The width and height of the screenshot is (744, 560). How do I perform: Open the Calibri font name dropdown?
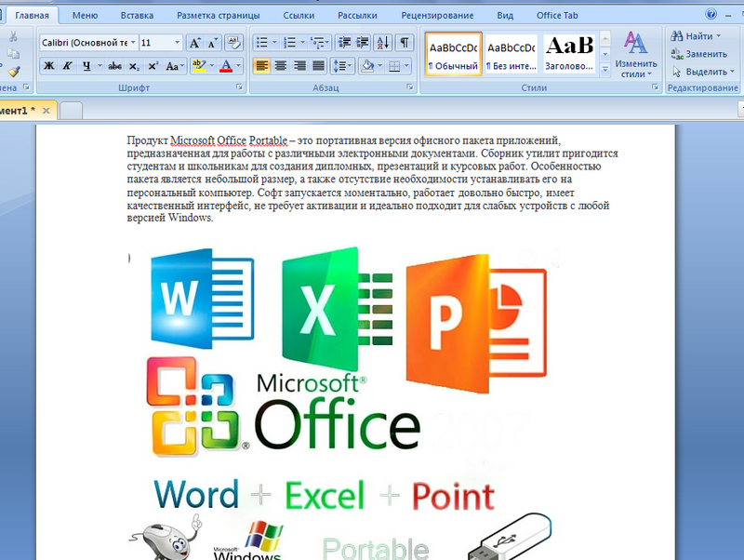coord(133,43)
